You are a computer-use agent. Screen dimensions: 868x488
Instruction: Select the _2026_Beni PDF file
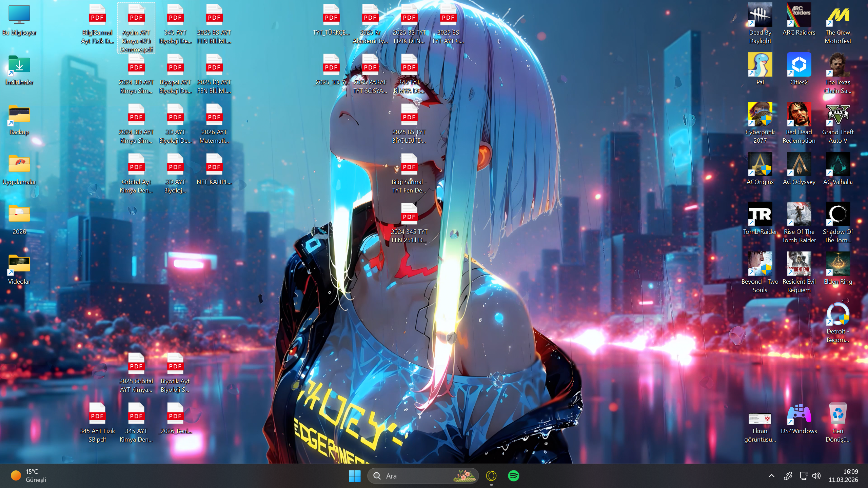tap(175, 418)
